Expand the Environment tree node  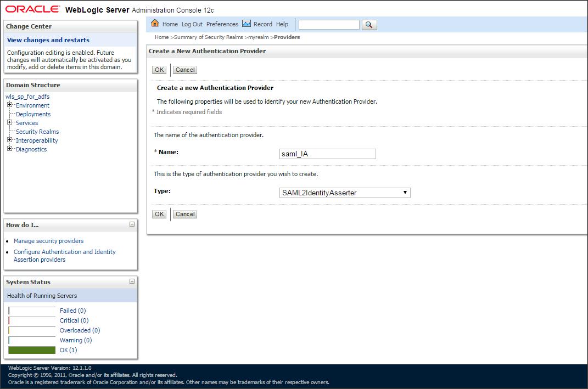tap(10, 105)
